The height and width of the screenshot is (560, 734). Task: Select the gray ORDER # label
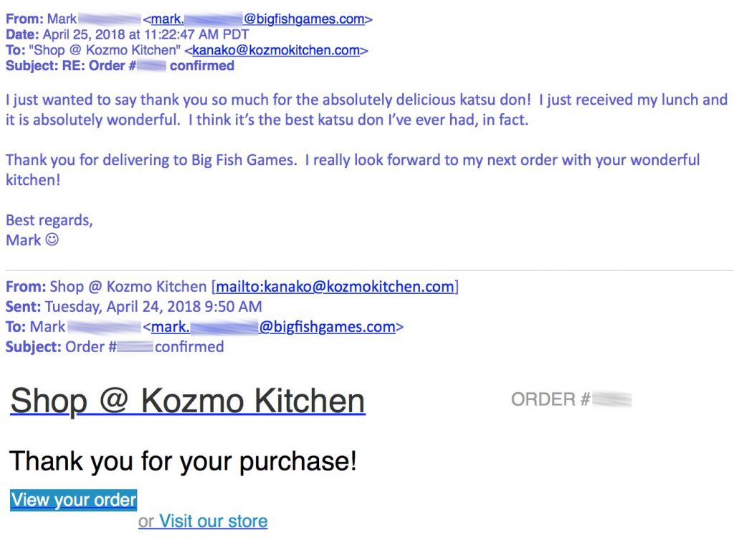click(x=550, y=399)
